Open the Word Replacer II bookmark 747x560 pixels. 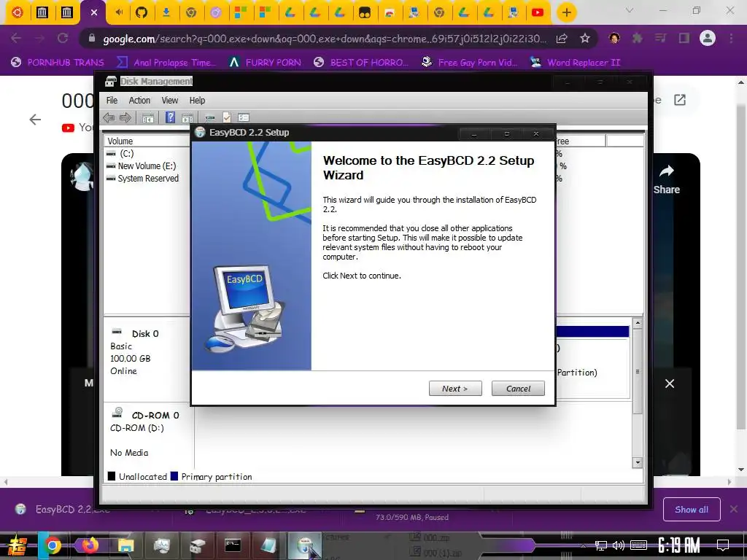tap(575, 63)
